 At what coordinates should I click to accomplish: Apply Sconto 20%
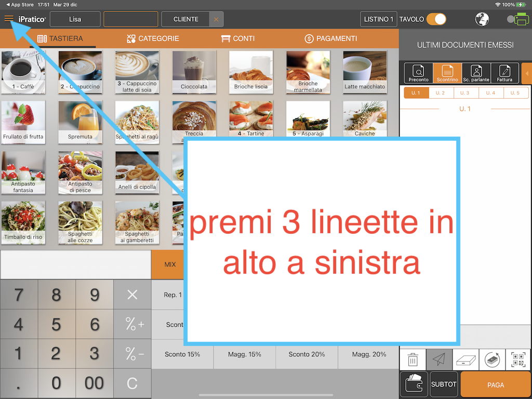coord(307,354)
